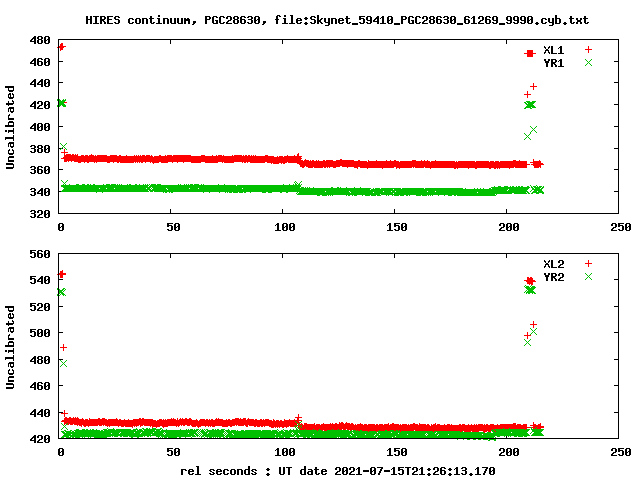This screenshot has width=640, height=480.
Task: Click the plot title "HIRES continuum, PGC28630"
Action: [x=173, y=20]
